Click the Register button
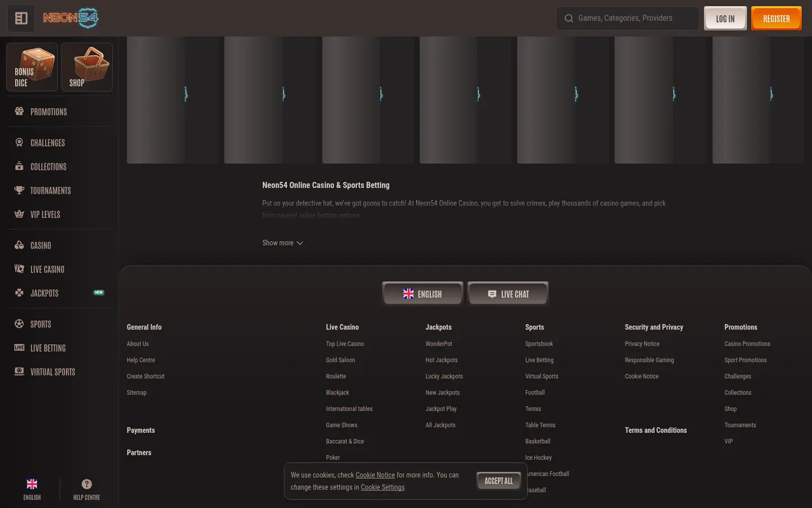This screenshot has height=508, width=812. (x=776, y=19)
